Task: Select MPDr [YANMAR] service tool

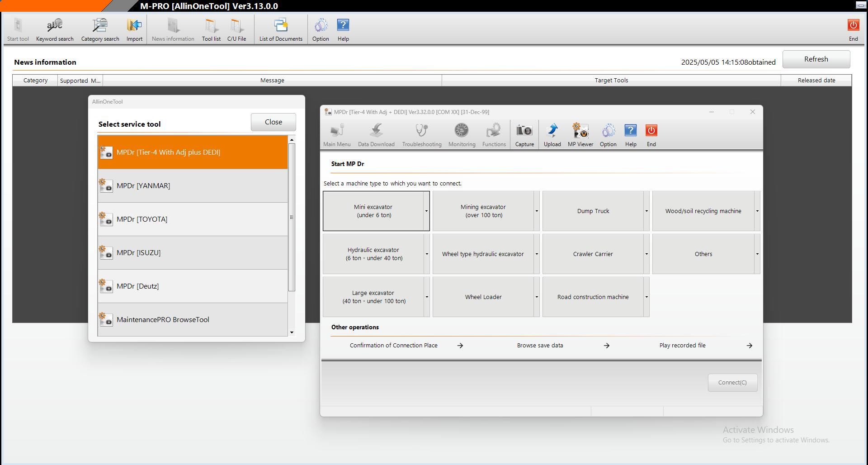Action: tap(193, 186)
